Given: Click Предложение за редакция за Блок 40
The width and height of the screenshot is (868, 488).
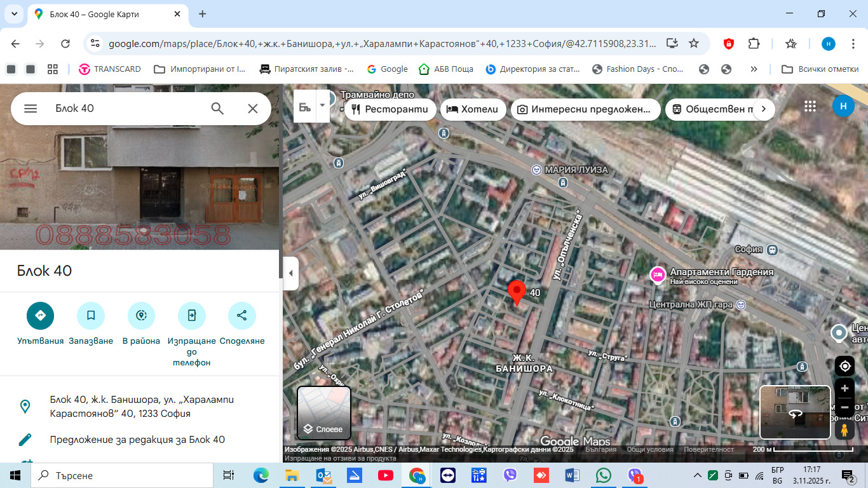Looking at the screenshot, I should (137, 440).
